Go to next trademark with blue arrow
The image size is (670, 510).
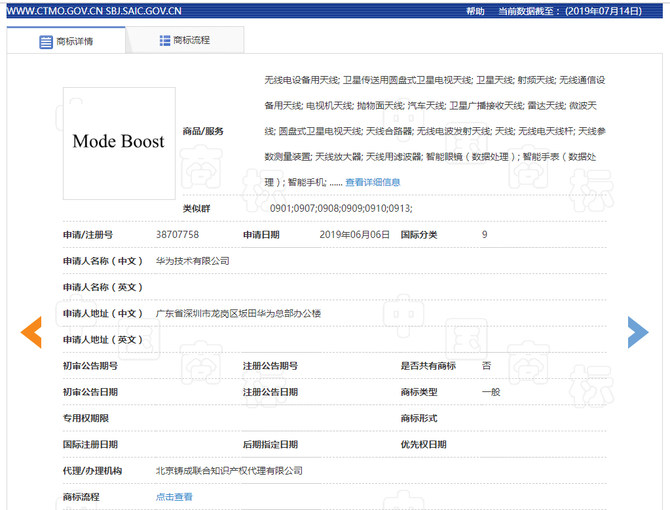click(x=638, y=332)
